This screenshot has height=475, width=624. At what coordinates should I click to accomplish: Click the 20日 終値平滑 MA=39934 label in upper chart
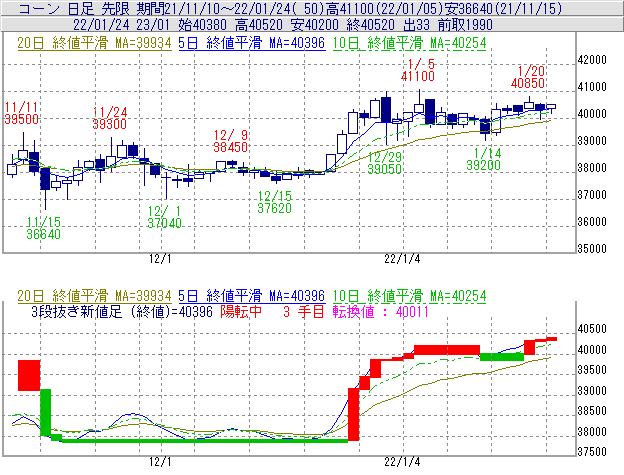click(x=94, y=43)
